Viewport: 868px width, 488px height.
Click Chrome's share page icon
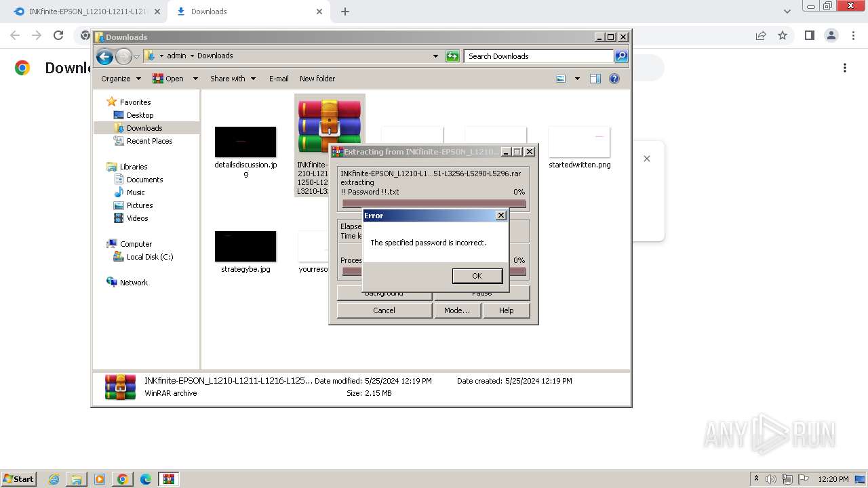761,35
